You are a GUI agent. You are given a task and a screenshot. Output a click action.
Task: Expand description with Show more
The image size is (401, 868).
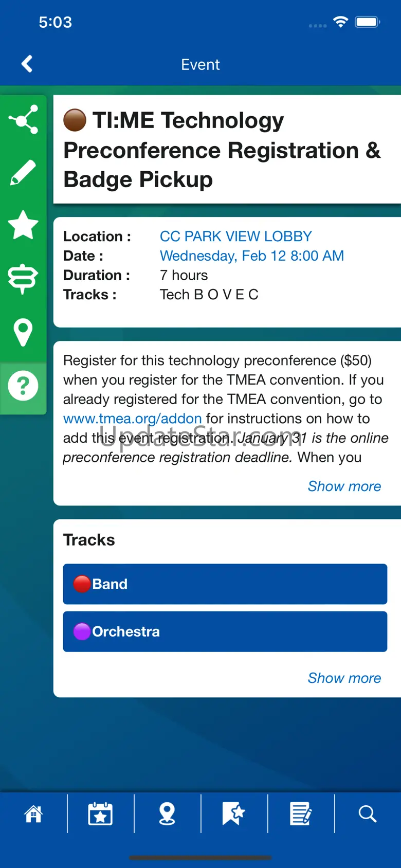[344, 486]
